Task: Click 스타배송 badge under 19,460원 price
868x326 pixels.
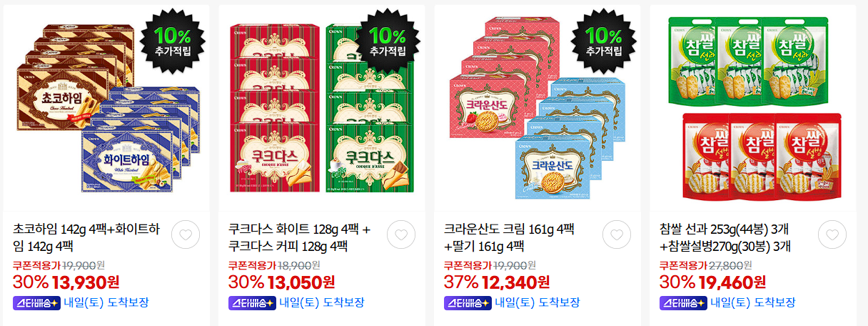Action: (x=682, y=302)
